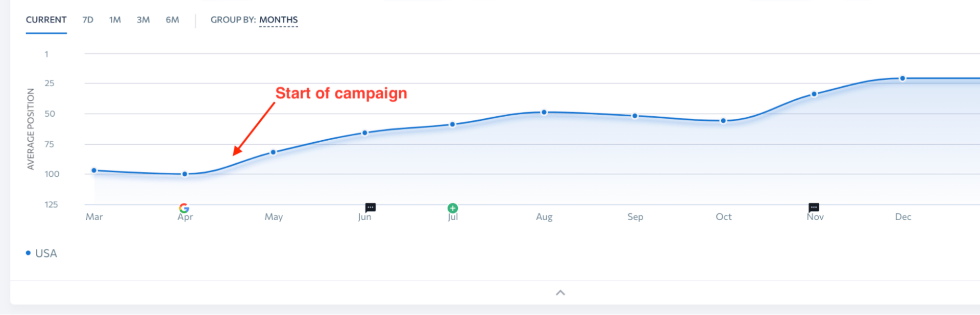Click the 3M range button
The image size is (980, 315).
[143, 20]
